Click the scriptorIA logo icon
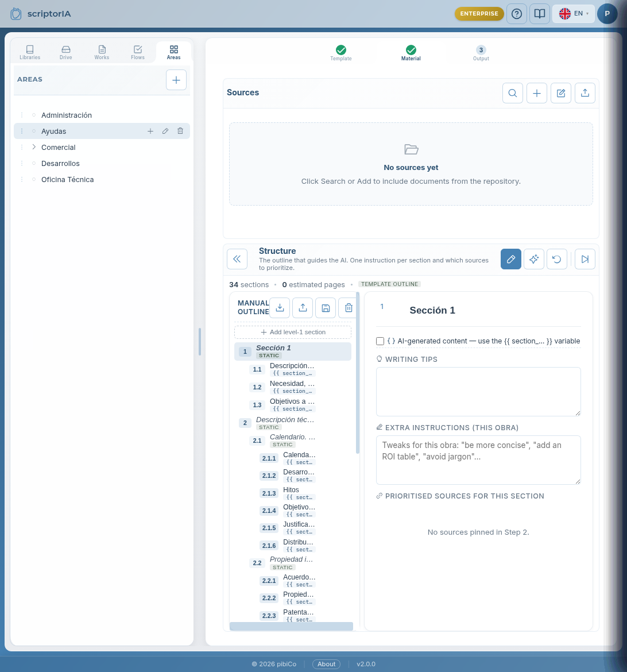Screen dimensions: 627x672 point(16,14)
